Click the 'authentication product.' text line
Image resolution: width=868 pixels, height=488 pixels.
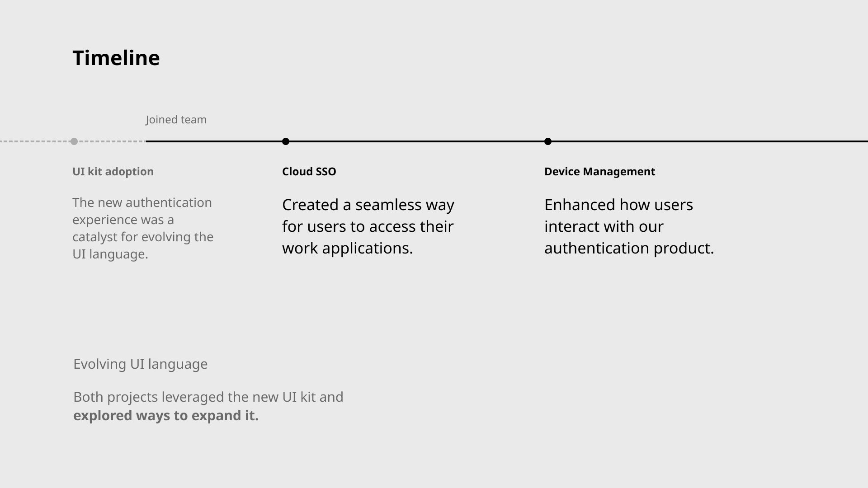(x=629, y=248)
